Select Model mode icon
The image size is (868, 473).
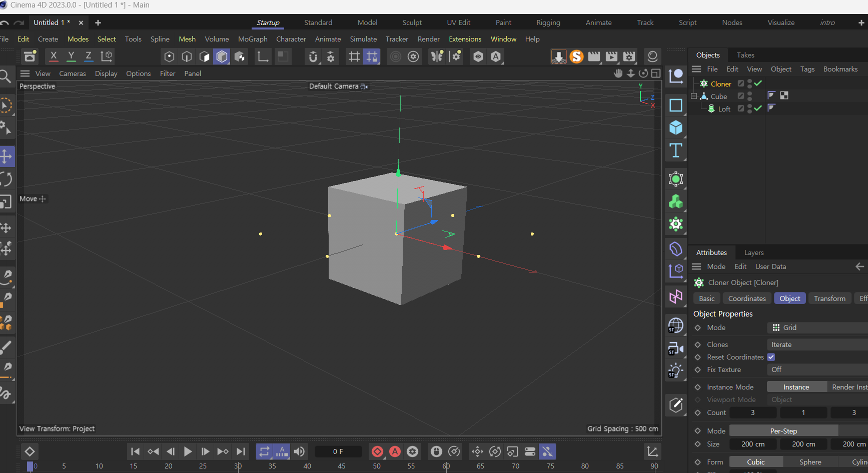(222, 56)
